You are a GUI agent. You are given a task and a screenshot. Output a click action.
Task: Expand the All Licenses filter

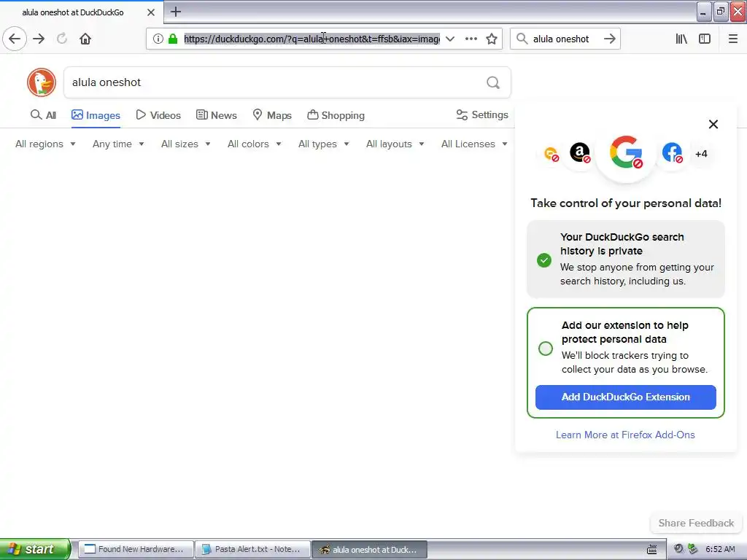[474, 144]
